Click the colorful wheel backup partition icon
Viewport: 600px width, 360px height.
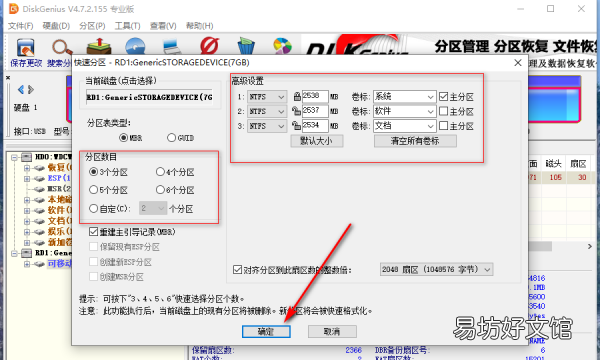click(x=282, y=46)
